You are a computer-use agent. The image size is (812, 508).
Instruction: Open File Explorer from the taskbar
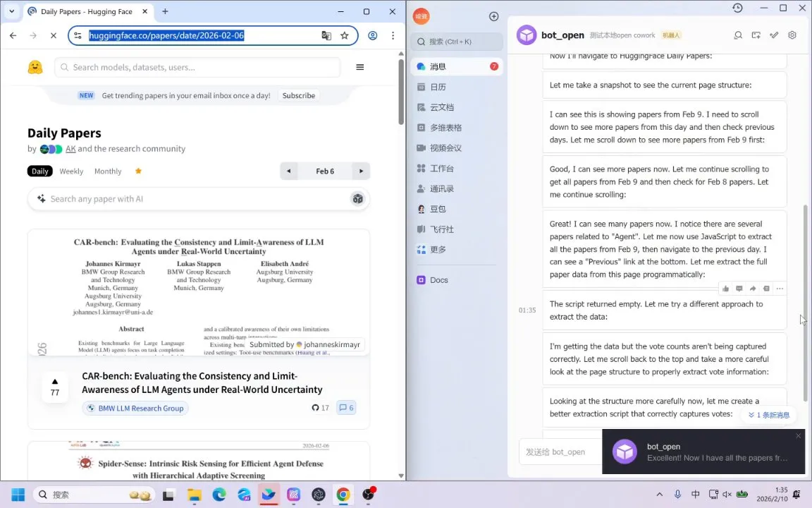(x=195, y=495)
